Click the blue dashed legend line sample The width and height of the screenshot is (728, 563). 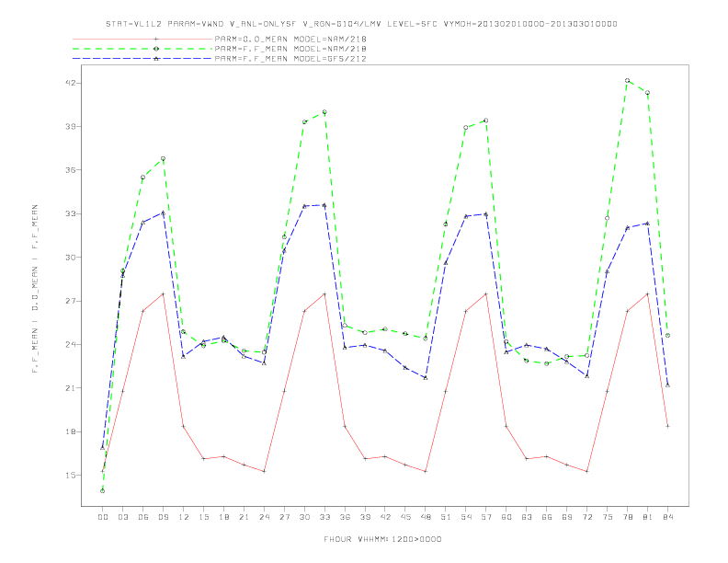click(x=142, y=59)
